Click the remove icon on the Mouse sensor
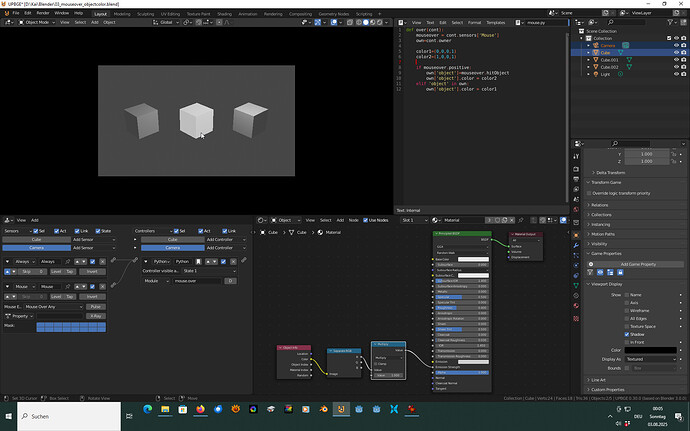 click(x=102, y=287)
